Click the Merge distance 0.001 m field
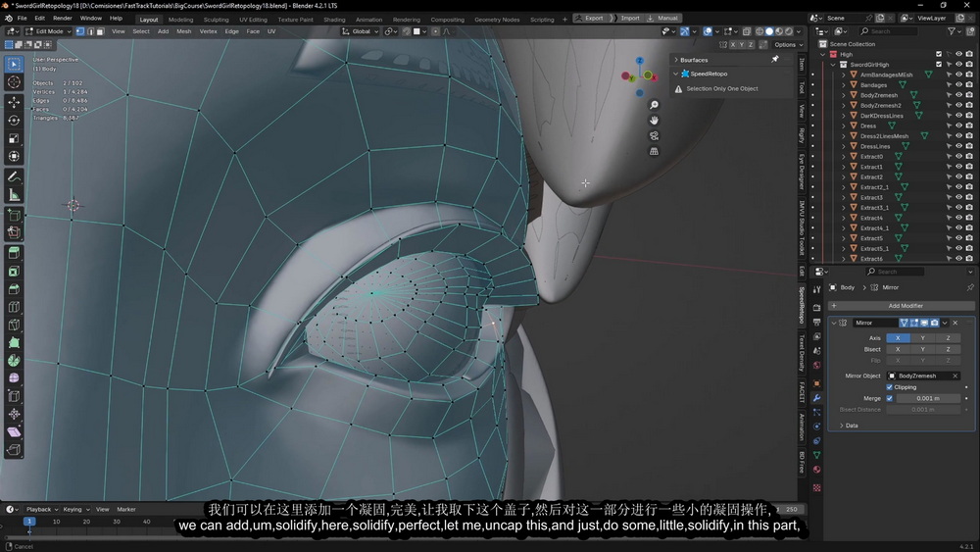 tap(928, 398)
